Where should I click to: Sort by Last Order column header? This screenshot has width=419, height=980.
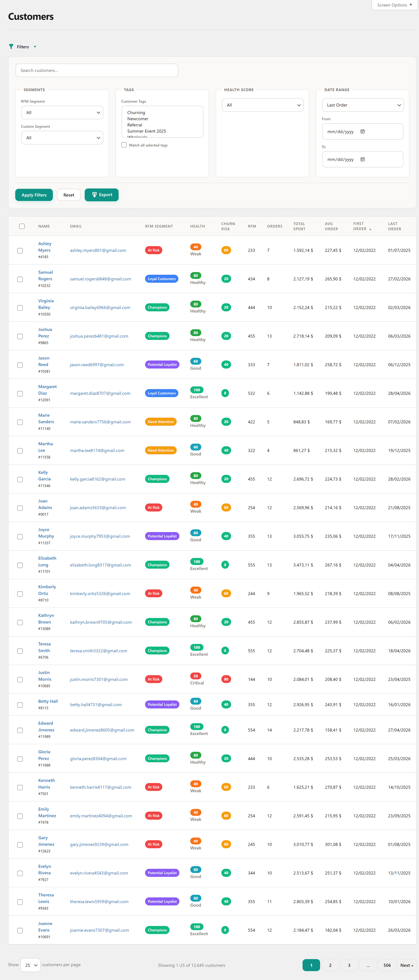(x=395, y=226)
